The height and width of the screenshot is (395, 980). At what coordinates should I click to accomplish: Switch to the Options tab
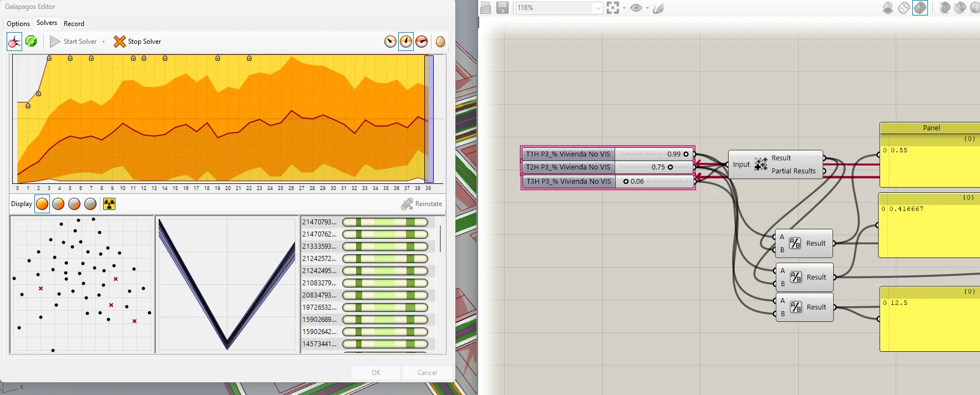click(18, 24)
